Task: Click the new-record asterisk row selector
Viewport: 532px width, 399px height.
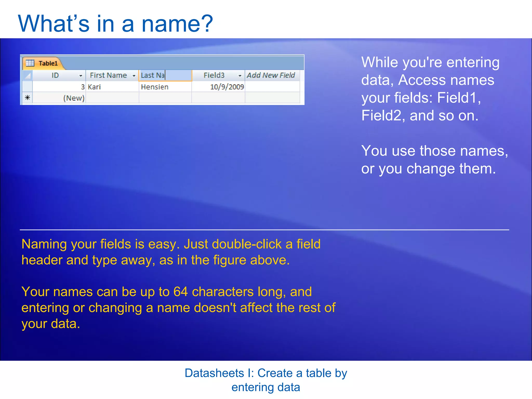Action: point(27,98)
